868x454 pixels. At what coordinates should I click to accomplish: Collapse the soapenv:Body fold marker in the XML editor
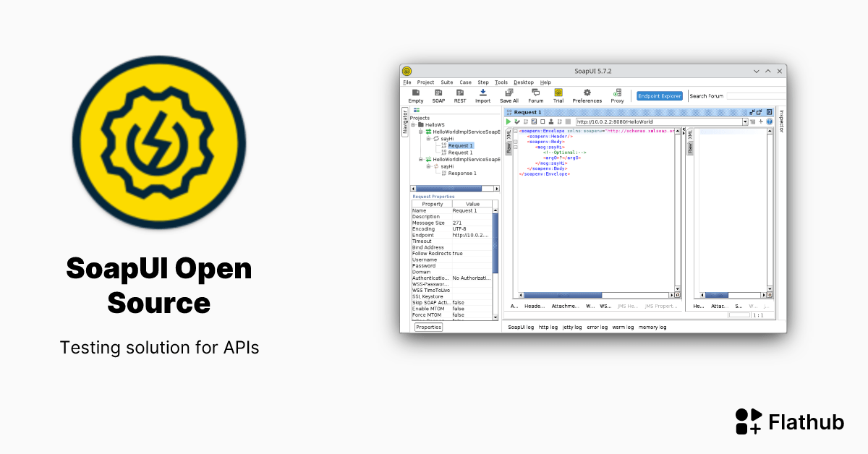coord(516,142)
